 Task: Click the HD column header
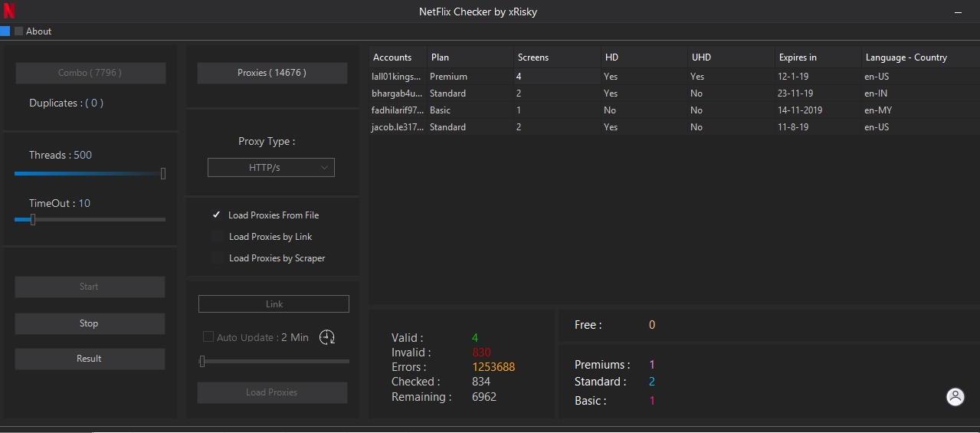click(644, 57)
